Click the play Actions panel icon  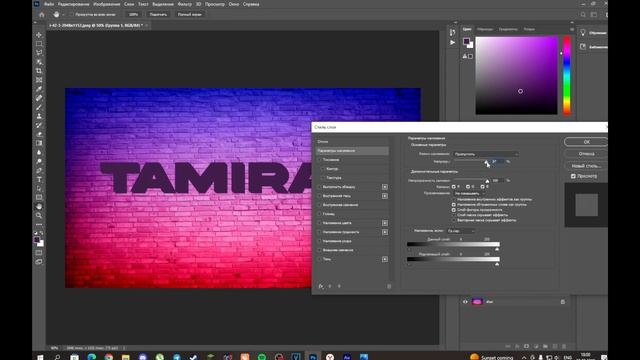pyautogui.click(x=452, y=42)
